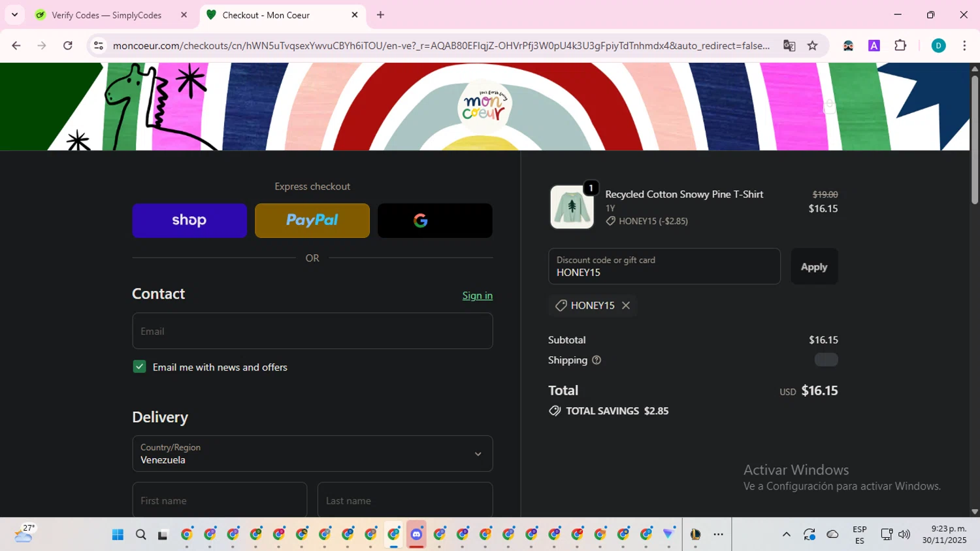Pay with PayPal button
The image size is (980, 551).
pyautogui.click(x=312, y=220)
